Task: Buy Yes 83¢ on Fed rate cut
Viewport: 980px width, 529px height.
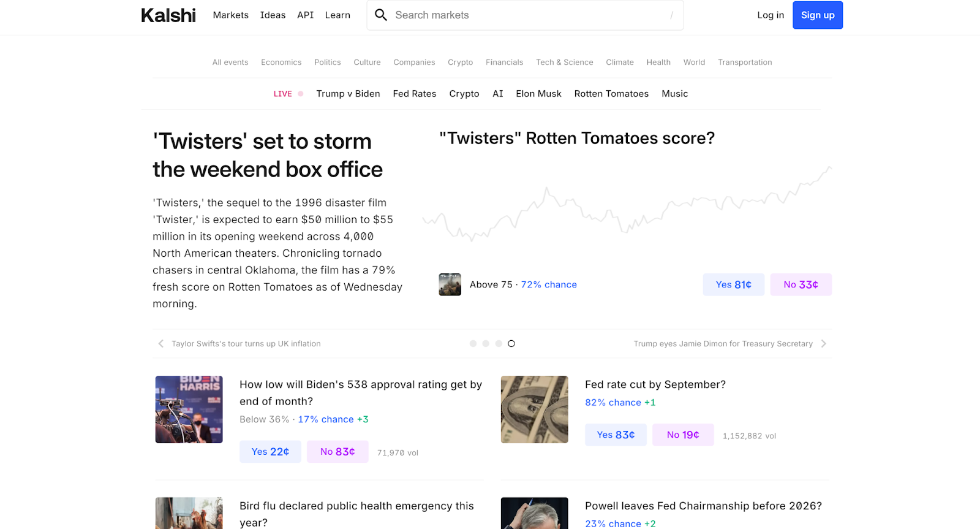Action: pos(616,435)
